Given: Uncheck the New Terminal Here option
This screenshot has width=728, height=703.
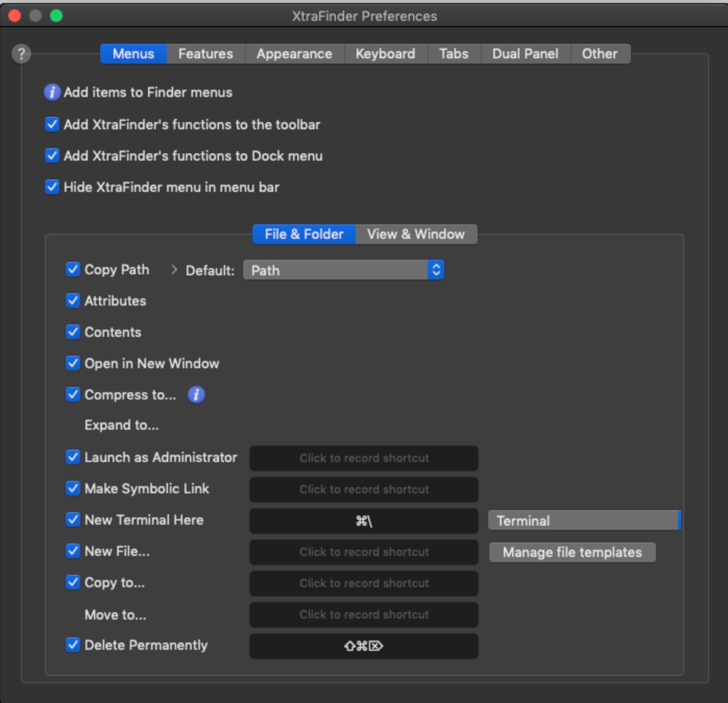Looking at the screenshot, I should tap(73, 520).
